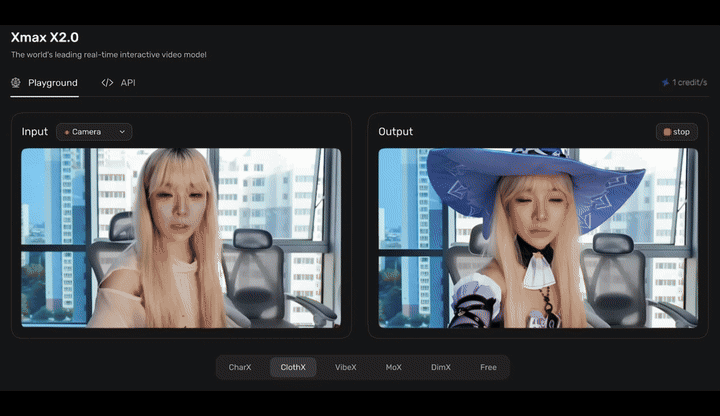Click the 1 credit/s label
This screenshot has height=416, width=720.
689,83
